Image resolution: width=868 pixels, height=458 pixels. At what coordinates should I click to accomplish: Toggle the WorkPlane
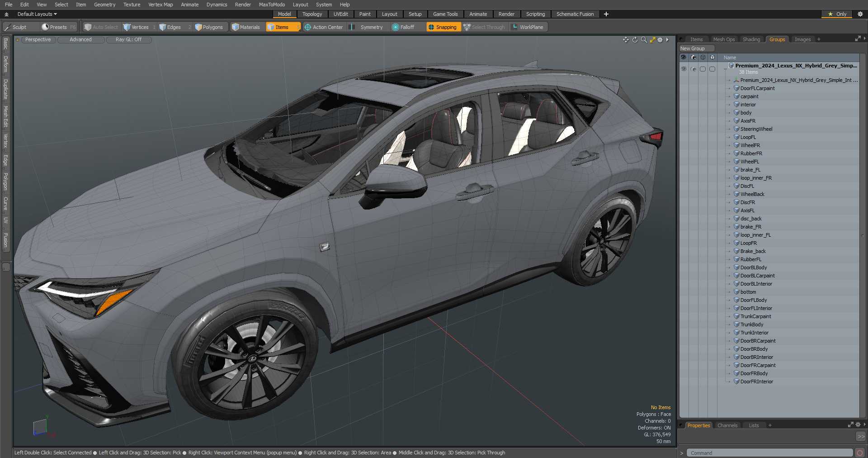pos(528,27)
